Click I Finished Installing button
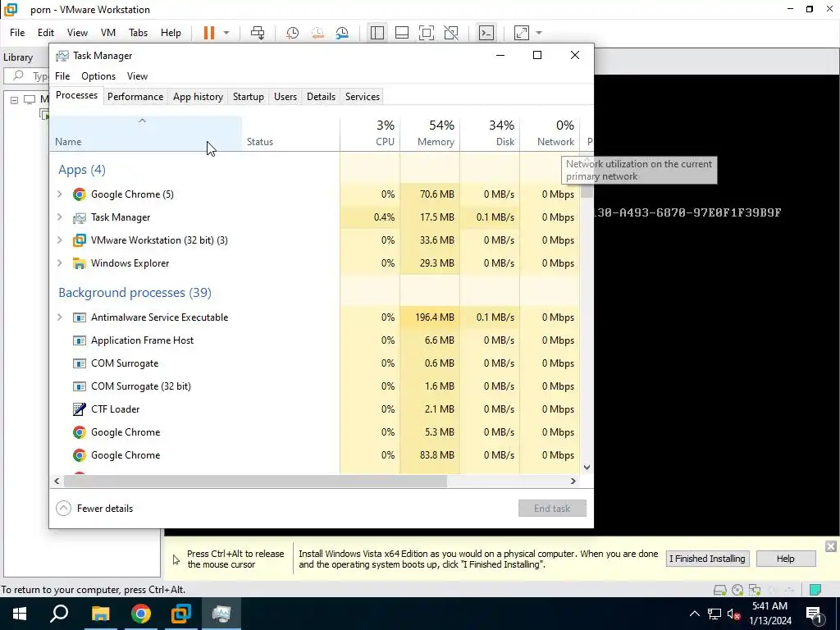840x630 pixels. pyautogui.click(x=707, y=559)
